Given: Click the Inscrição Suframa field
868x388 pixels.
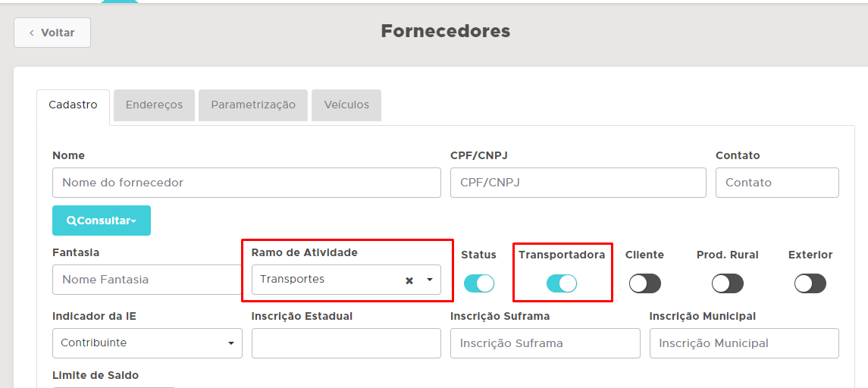Looking at the screenshot, I should coord(545,343).
